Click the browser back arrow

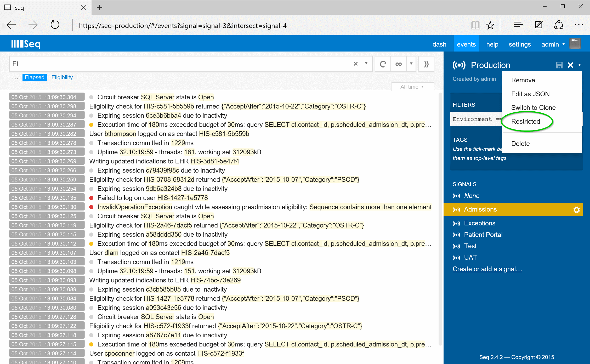click(11, 25)
